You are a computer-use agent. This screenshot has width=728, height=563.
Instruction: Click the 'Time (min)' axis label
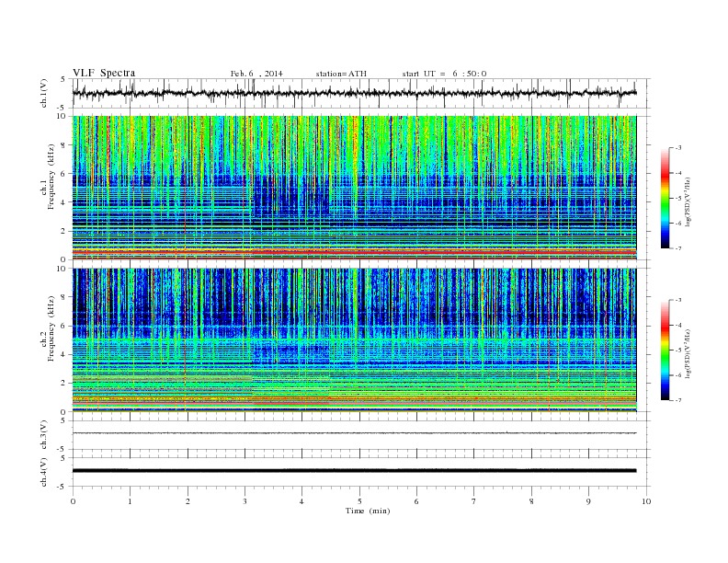(x=368, y=511)
